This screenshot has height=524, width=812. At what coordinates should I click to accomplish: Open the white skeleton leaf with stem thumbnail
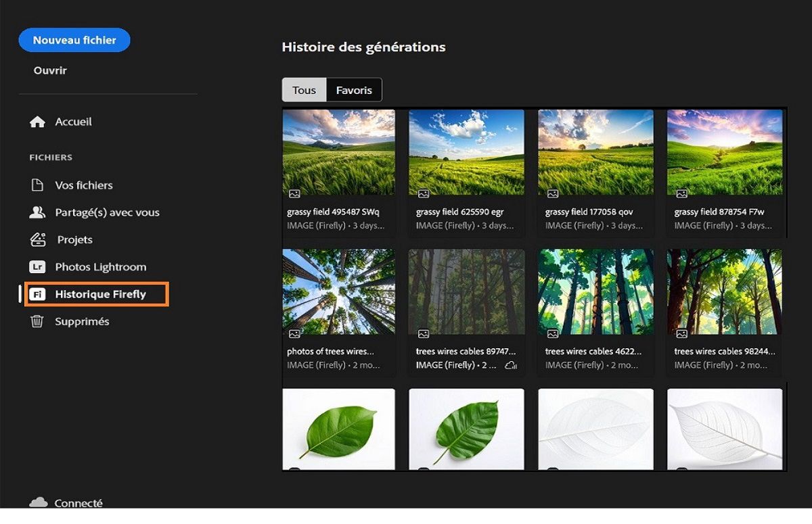coord(725,429)
